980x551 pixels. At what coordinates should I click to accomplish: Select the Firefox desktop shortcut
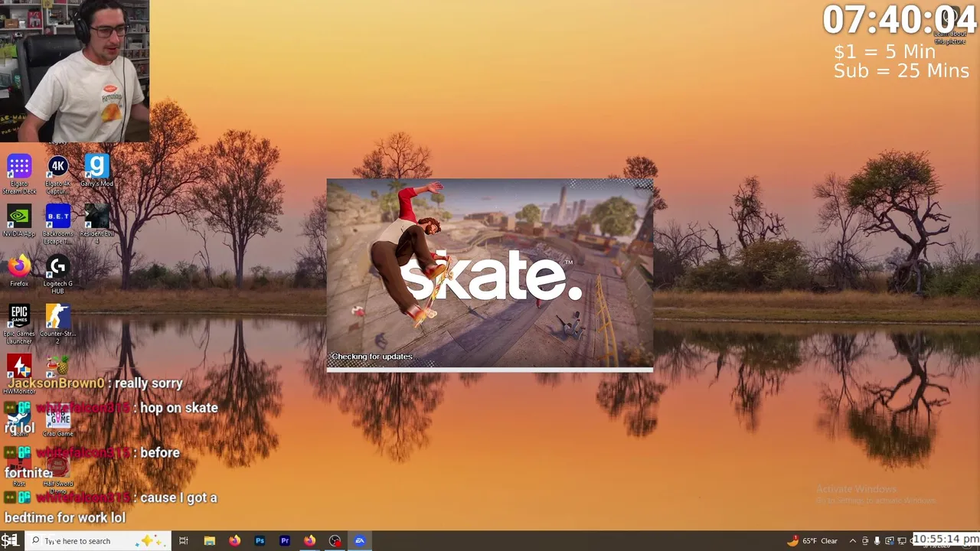[x=19, y=272]
